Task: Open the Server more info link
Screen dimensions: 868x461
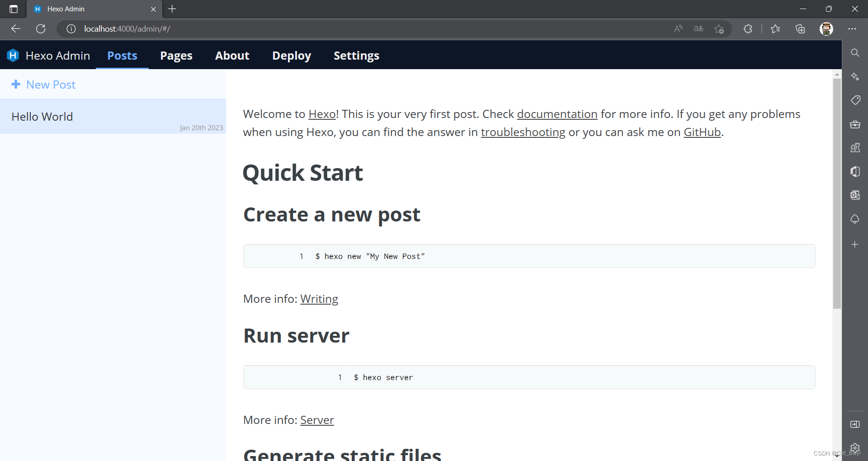Action: [x=317, y=420]
